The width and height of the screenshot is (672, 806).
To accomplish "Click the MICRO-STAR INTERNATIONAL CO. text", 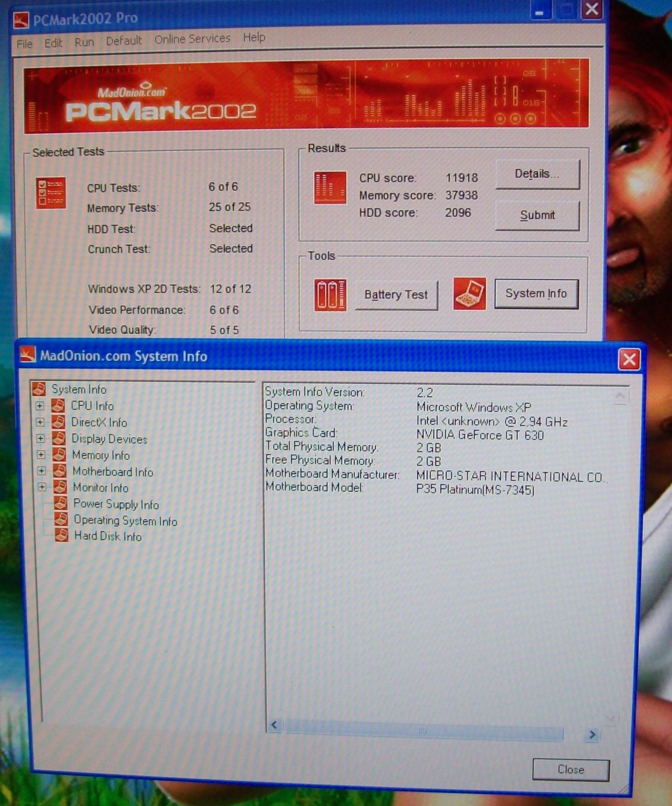I will point(511,477).
